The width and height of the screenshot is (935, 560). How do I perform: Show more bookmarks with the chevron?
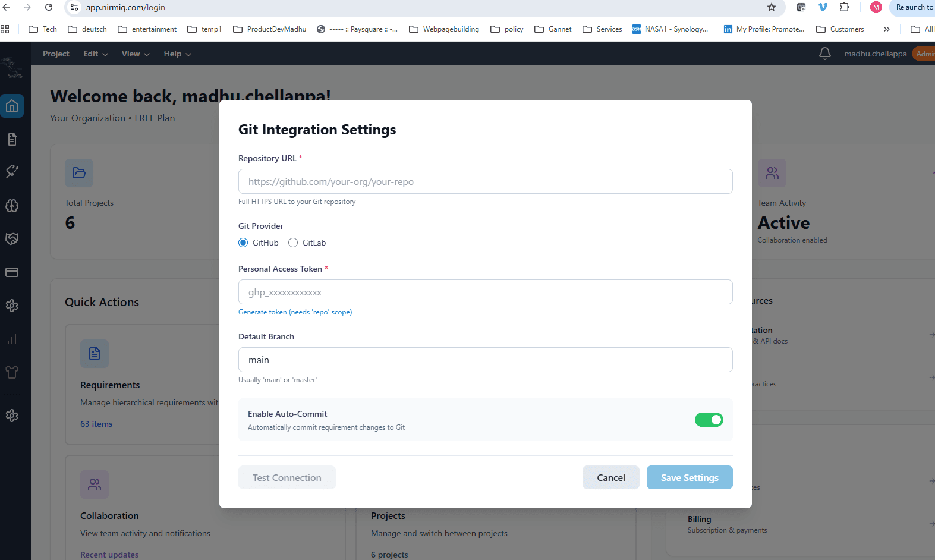886,29
